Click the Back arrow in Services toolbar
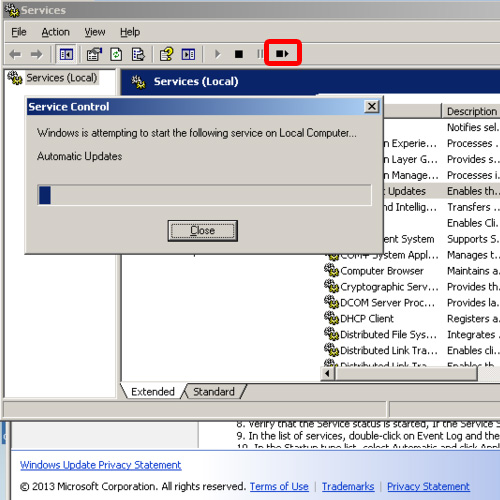The width and height of the screenshot is (500, 500). (15, 54)
